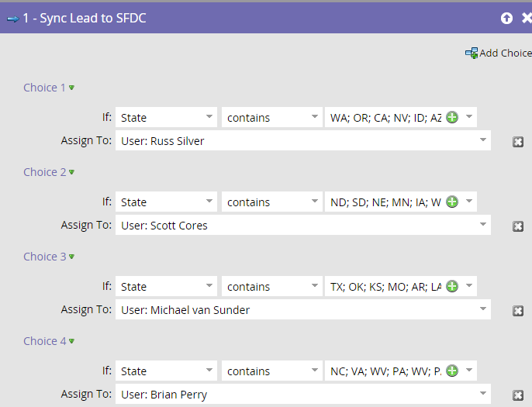Viewport: 532px width, 407px height.
Task: Click the WA; OR; CA values field
Action: [x=385, y=117]
